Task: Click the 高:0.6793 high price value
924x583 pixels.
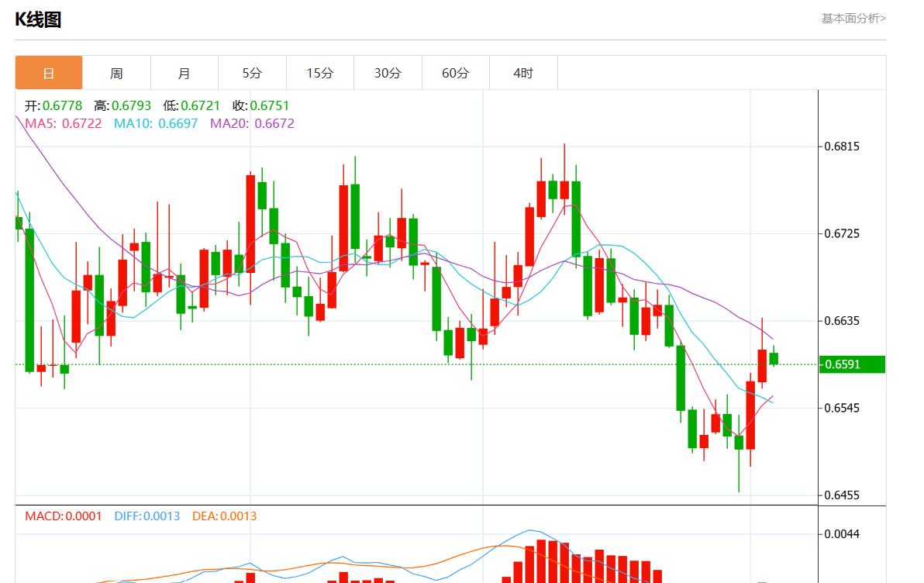Action: point(122,105)
